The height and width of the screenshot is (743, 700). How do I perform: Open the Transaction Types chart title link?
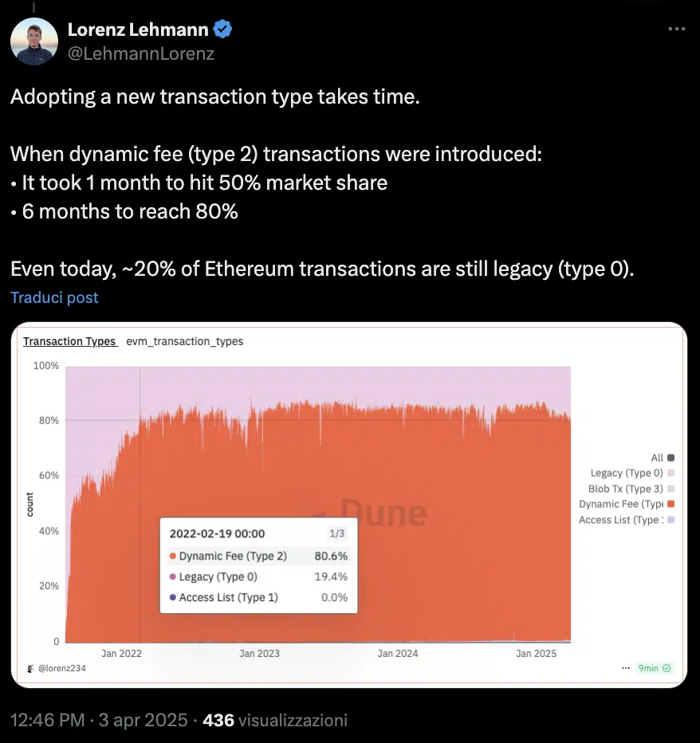point(69,341)
